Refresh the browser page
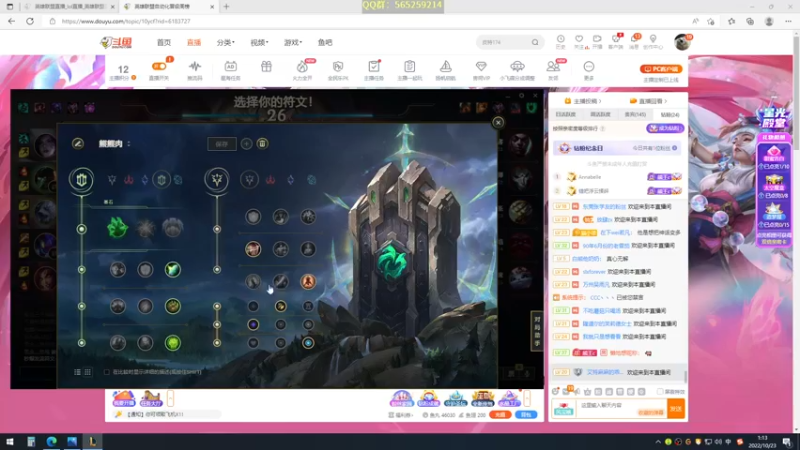 (30, 21)
